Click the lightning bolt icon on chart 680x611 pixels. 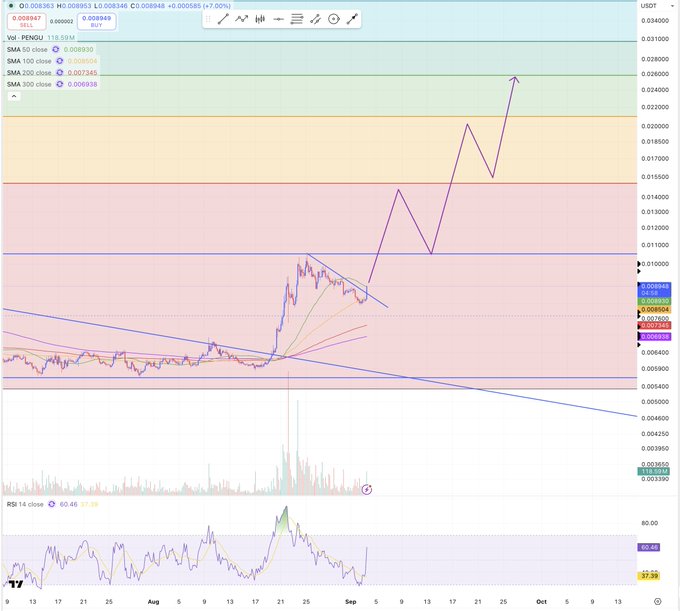(367, 490)
